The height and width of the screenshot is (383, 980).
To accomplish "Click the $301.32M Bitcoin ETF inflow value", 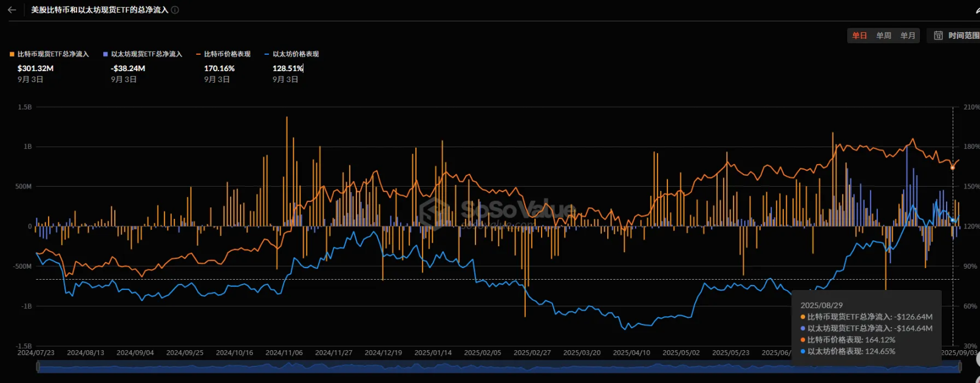I will tap(35, 69).
